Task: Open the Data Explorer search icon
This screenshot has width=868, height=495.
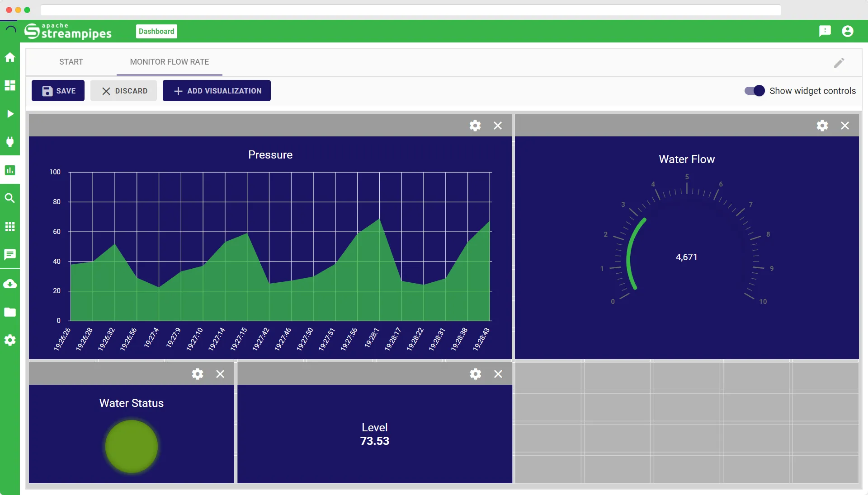Action: tap(10, 198)
